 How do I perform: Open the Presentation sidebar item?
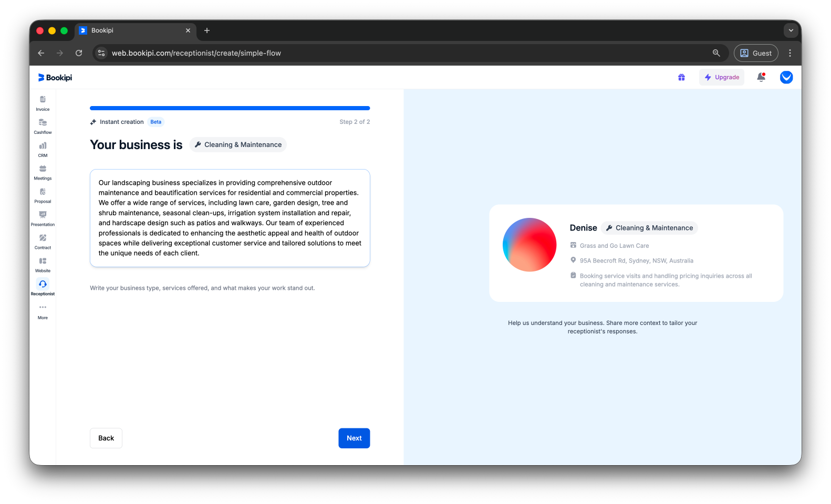pos(43,219)
